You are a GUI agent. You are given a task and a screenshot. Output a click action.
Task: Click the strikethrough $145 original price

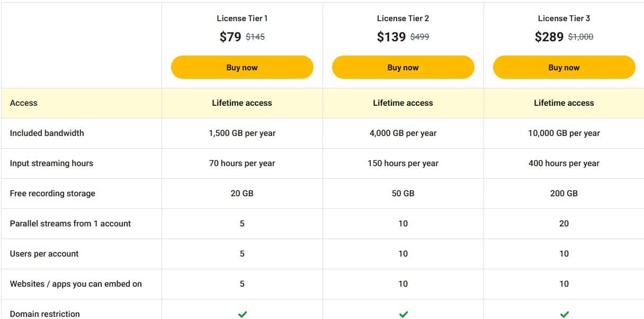255,37
